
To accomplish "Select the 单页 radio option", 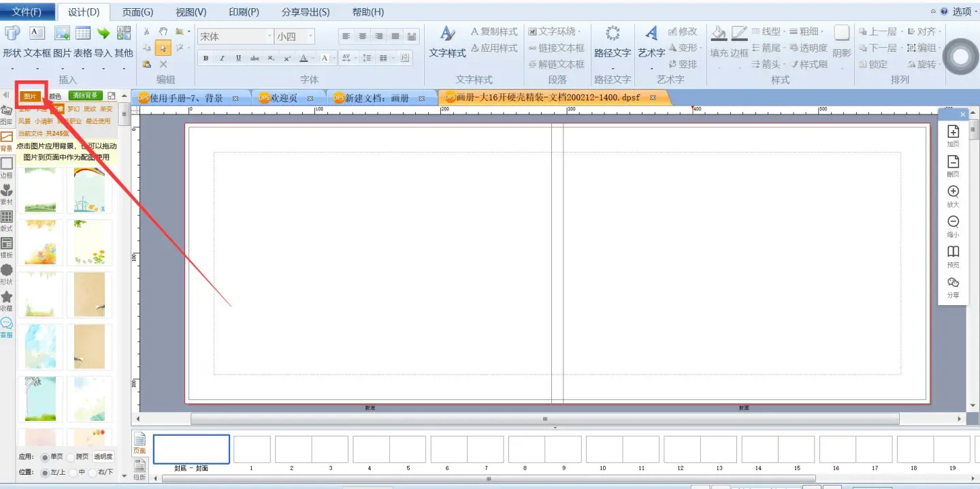I will (46, 457).
